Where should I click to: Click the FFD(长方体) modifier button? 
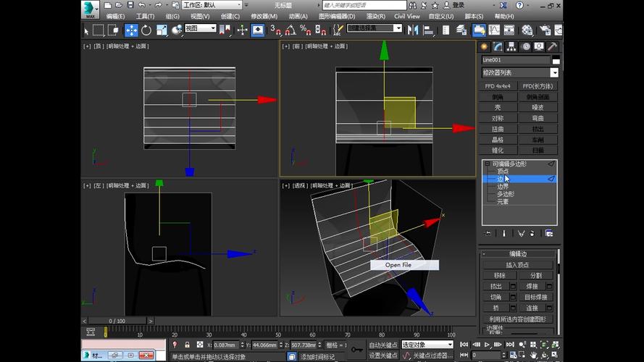[538, 86]
